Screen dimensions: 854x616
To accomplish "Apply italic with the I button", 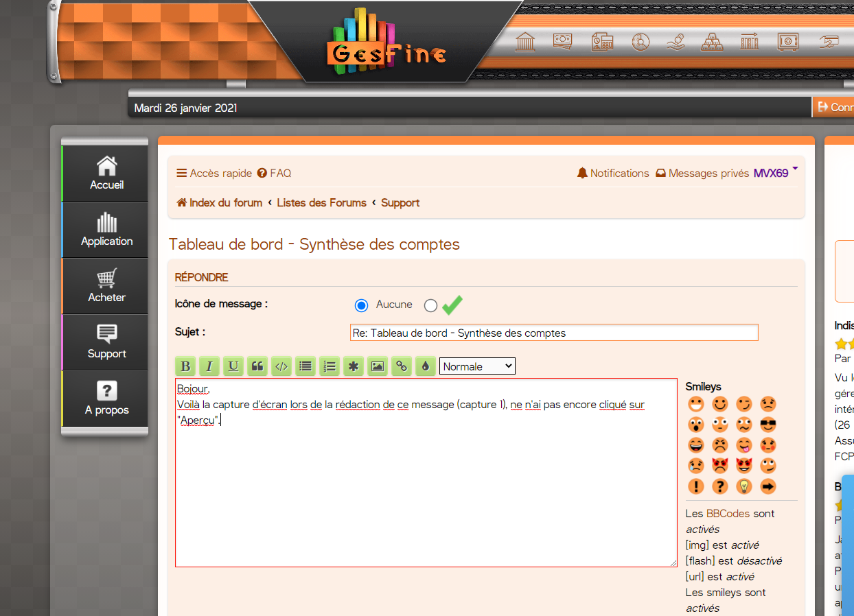I will tap(209, 366).
